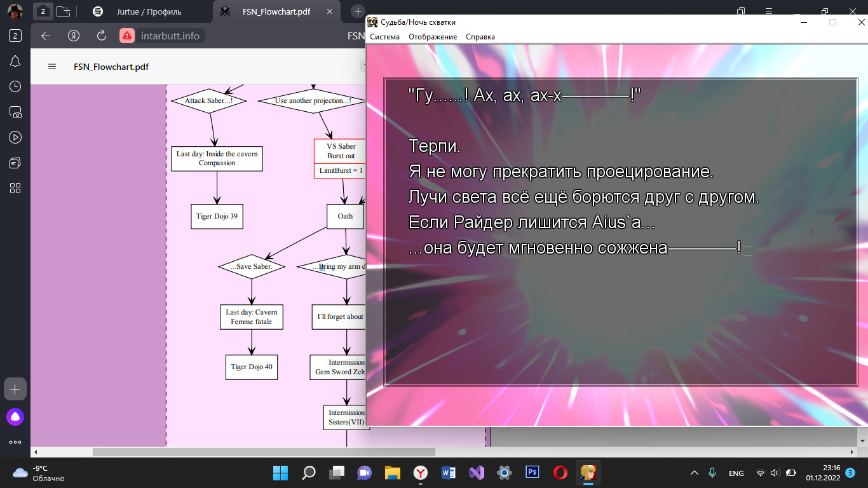This screenshot has width=868, height=488.
Task: Open browser notifications bell in sidebar
Action: click(x=15, y=61)
